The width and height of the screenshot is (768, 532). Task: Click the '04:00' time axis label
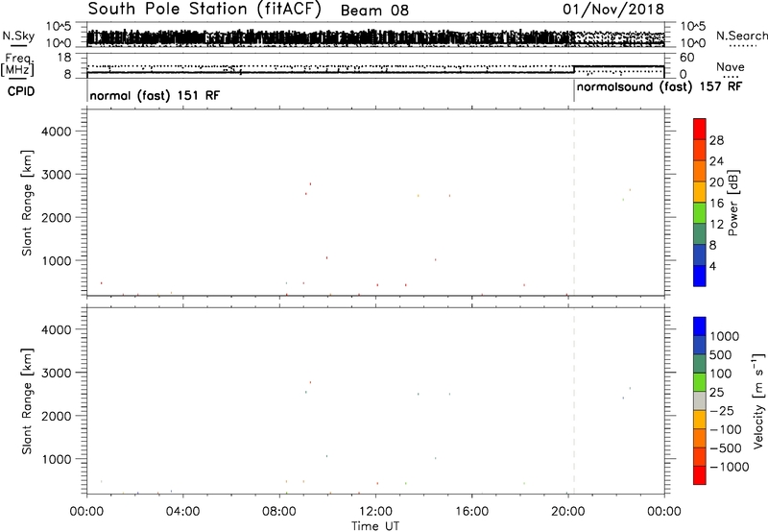pyautogui.click(x=183, y=512)
